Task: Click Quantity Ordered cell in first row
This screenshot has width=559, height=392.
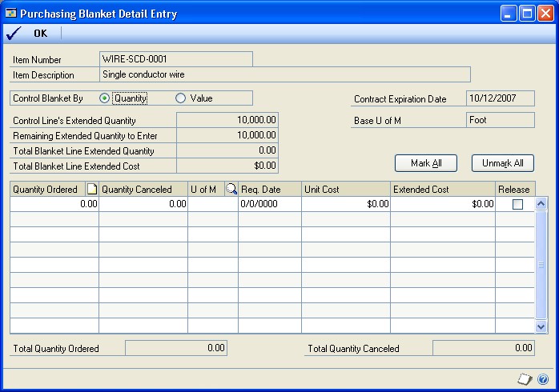Action: click(54, 204)
